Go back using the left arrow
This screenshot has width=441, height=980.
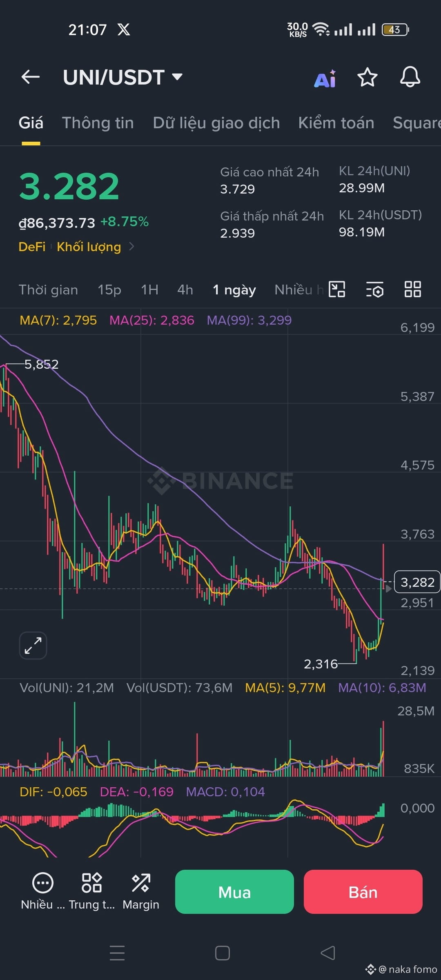click(x=31, y=77)
